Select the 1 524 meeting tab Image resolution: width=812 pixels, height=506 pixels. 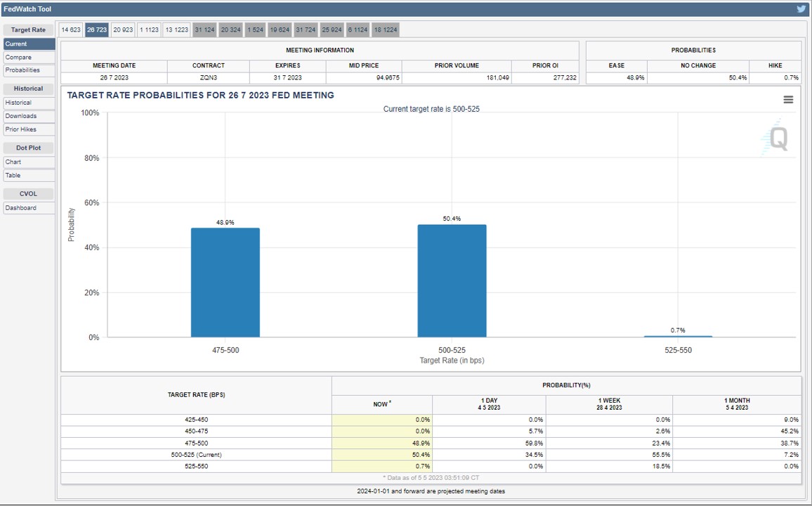(x=256, y=30)
